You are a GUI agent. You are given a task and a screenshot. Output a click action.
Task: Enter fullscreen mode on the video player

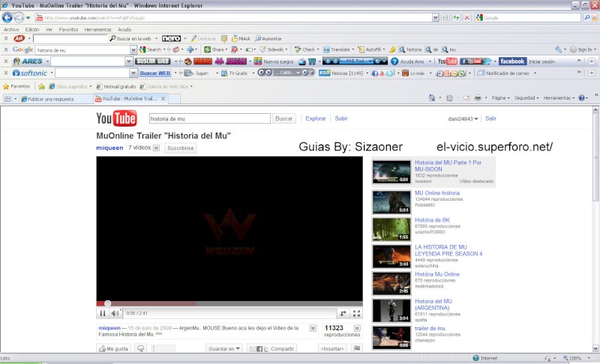click(x=357, y=313)
